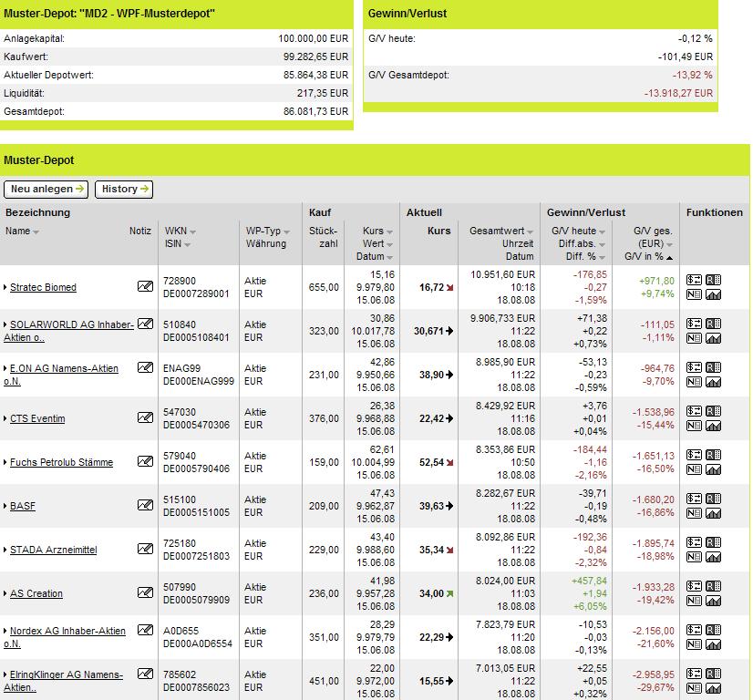Open the news icon in the Nordex row
Viewport: 753px width, 700px height.
pyautogui.click(x=694, y=643)
